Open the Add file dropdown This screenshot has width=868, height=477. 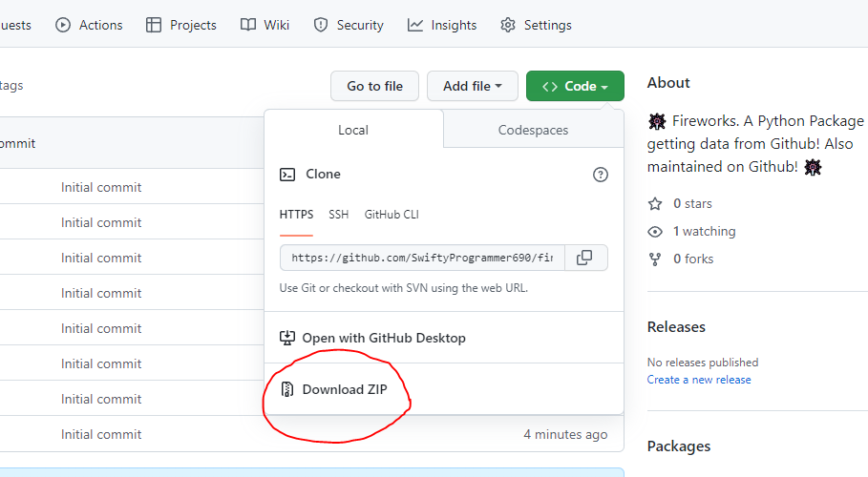click(x=472, y=86)
